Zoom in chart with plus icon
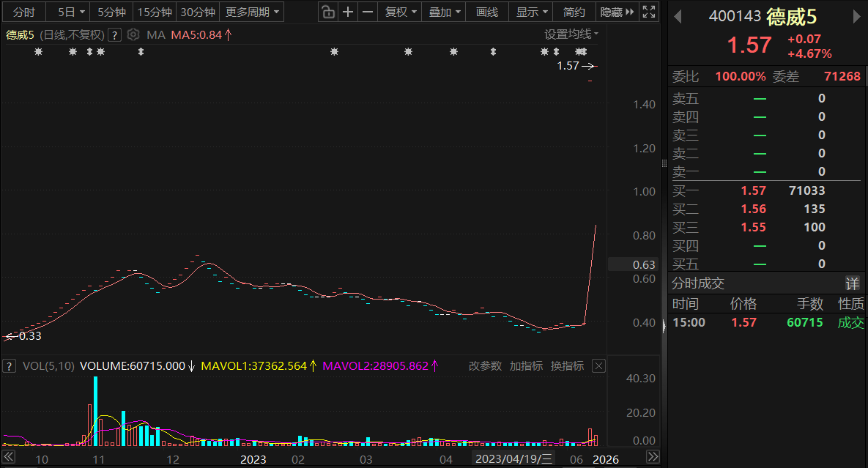 348,12
